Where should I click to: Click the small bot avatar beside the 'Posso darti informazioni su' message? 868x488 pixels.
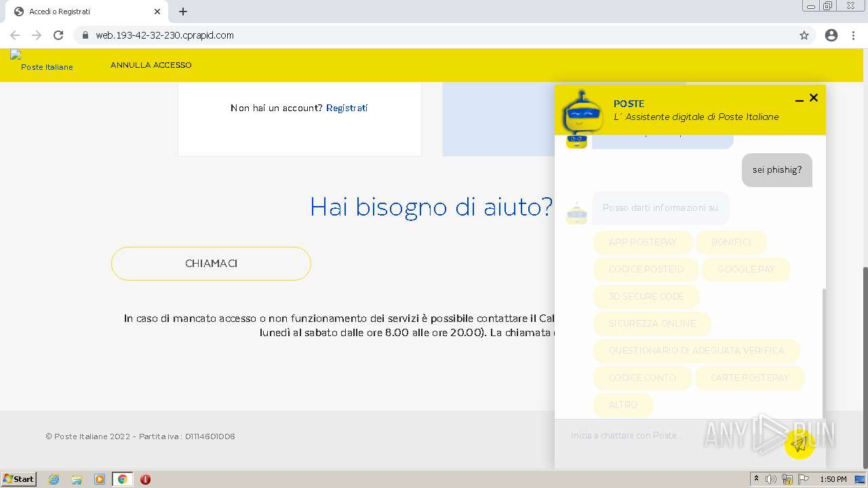point(576,213)
